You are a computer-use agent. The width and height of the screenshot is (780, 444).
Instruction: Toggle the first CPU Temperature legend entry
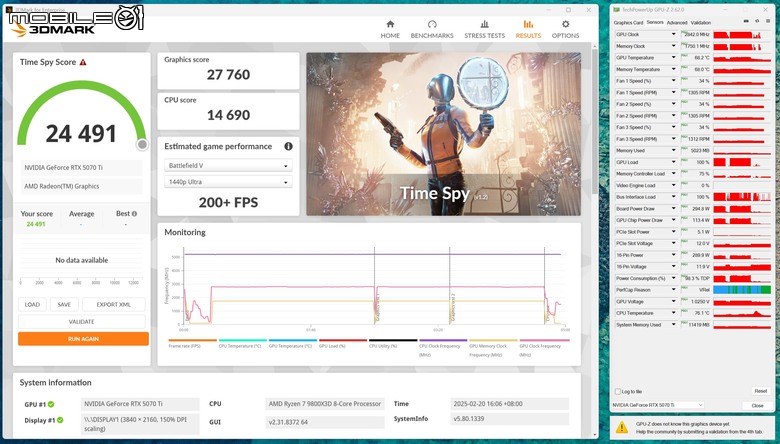pos(243,344)
